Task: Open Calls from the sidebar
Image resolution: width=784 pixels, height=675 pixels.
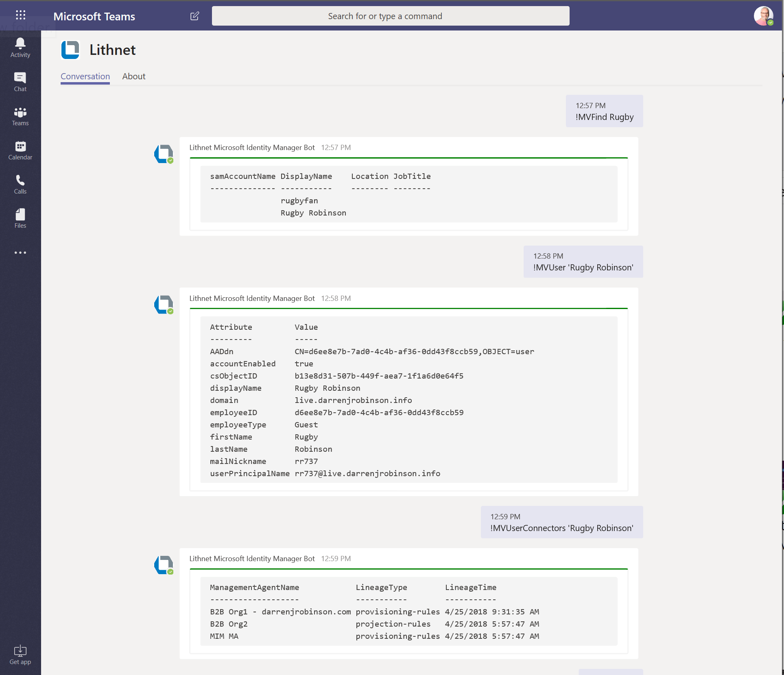Action: coord(20,184)
